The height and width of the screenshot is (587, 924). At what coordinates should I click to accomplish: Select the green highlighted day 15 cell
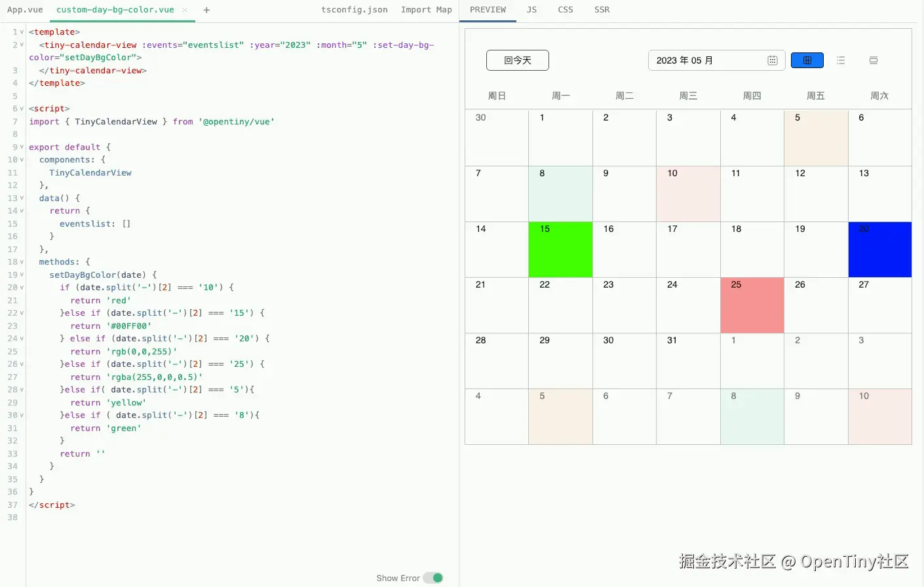(x=560, y=249)
